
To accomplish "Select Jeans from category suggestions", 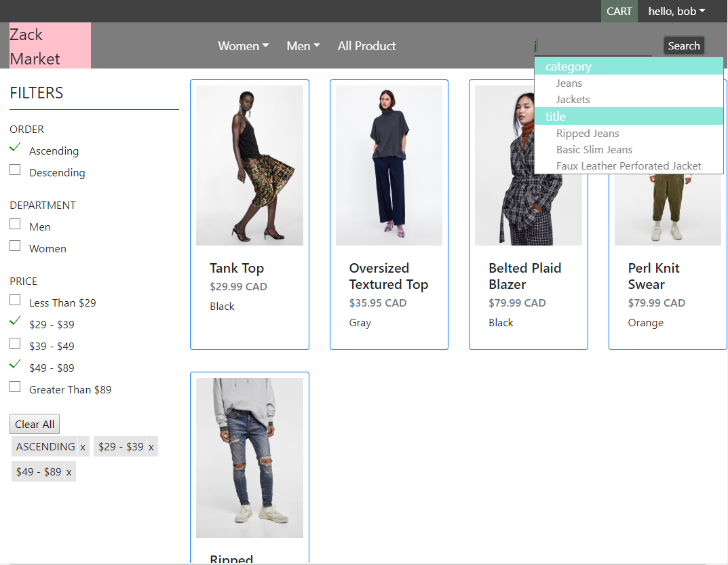I will [x=569, y=83].
